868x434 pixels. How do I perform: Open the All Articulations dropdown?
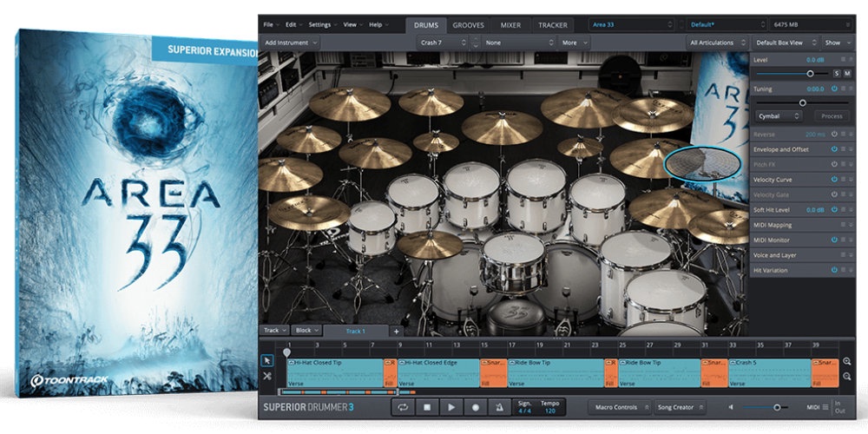pyautogui.click(x=715, y=42)
